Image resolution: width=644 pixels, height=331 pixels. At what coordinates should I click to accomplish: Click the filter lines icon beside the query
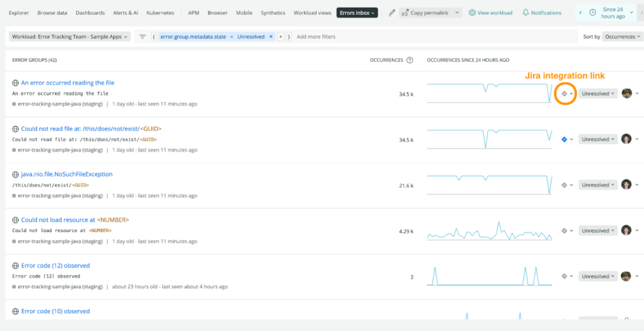(143, 37)
